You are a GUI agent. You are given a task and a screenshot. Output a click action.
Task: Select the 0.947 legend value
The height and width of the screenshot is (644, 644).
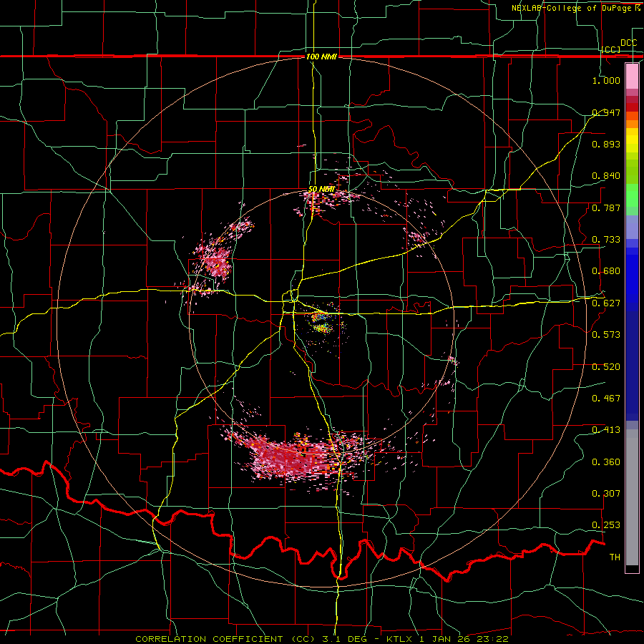pos(606,112)
